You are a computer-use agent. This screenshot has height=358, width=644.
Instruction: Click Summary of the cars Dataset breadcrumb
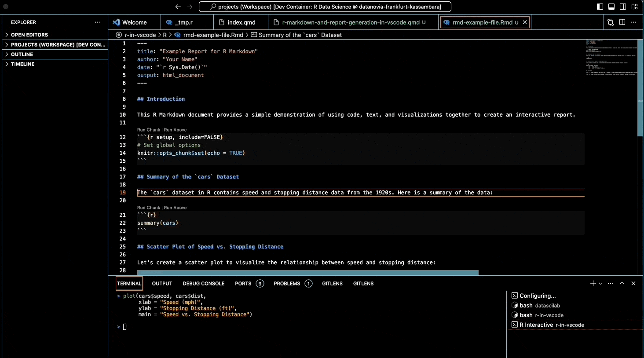[296, 35]
